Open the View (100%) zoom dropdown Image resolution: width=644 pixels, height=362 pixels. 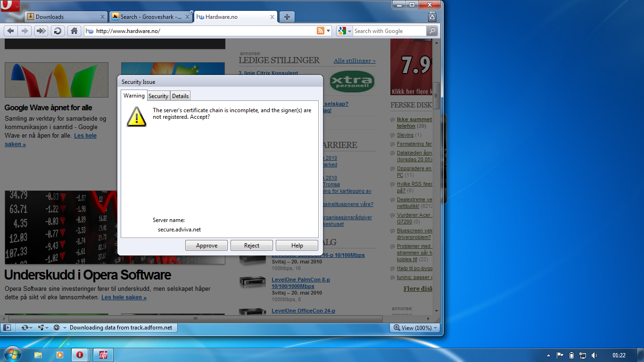(x=415, y=328)
